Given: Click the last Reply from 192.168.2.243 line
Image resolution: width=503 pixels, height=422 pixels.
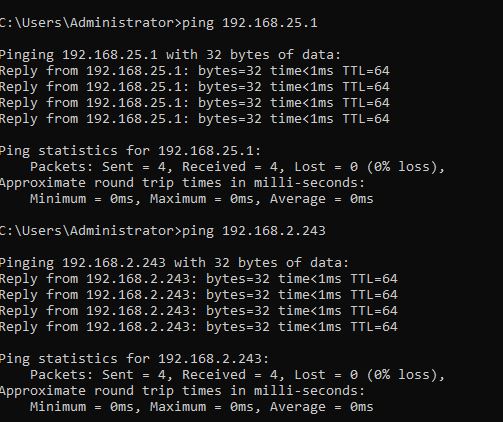Looking at the screenshot, I should [199, 327].
